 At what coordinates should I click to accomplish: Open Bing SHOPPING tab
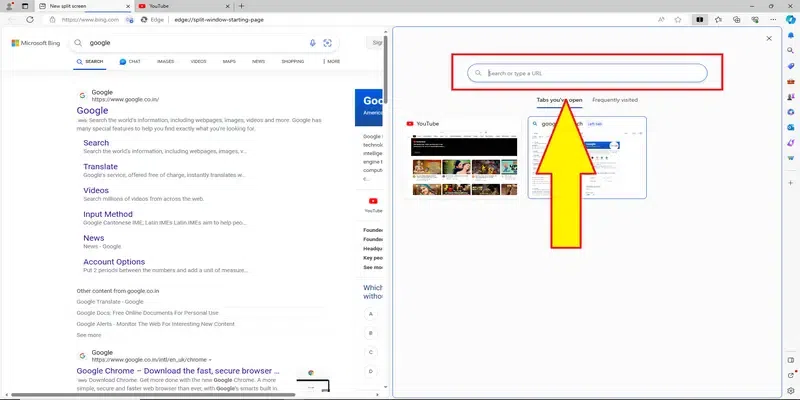[x=292, y=61]
